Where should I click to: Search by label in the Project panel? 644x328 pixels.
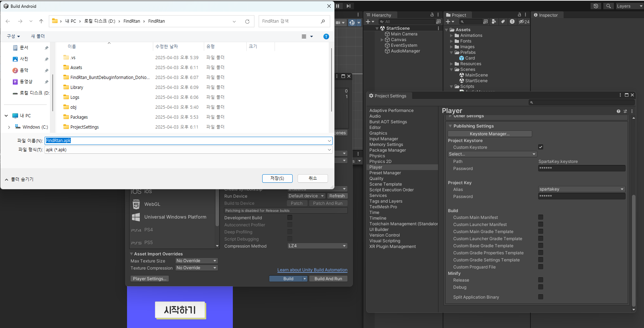click(503, 22)
